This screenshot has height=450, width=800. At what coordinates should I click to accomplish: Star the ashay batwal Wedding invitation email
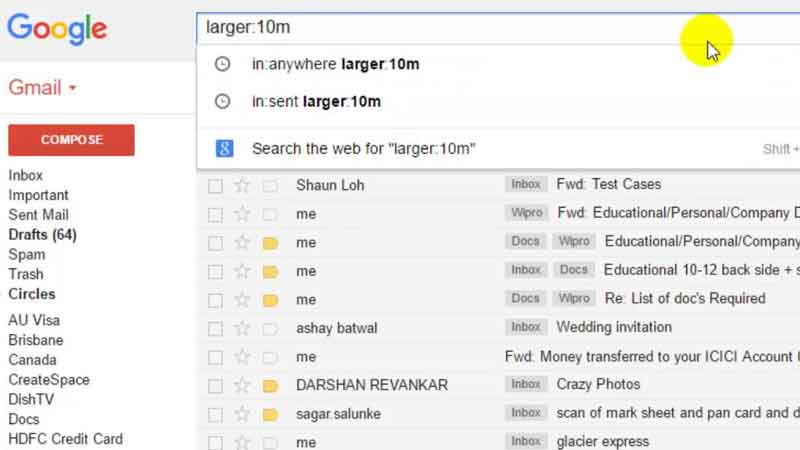(x=242, y=328)
